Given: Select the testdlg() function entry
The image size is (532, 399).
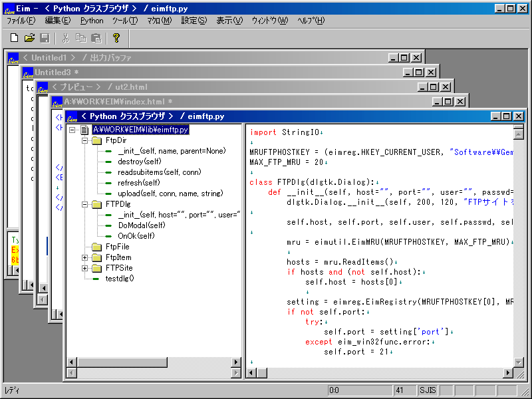Looking at the screenshot, I should point(120,279).
